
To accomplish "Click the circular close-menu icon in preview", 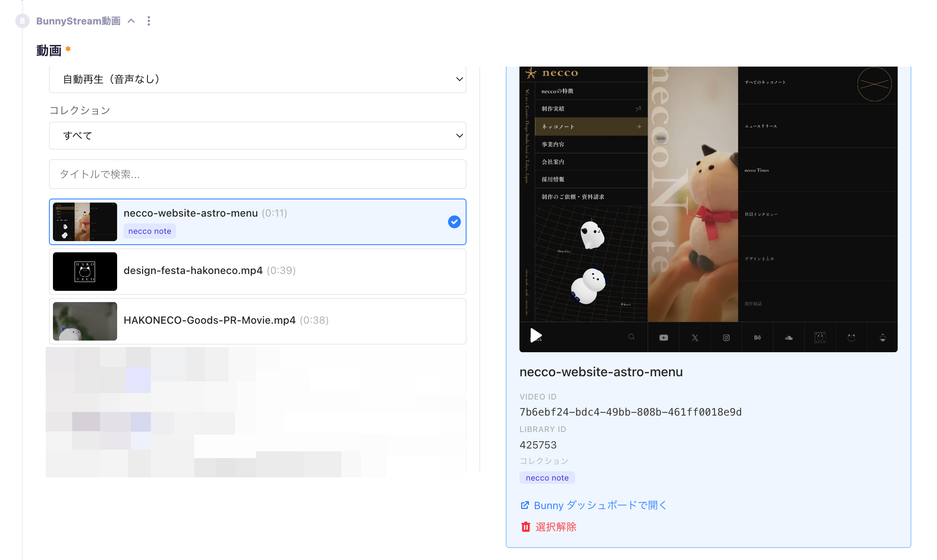I will (x=874, y=84).
